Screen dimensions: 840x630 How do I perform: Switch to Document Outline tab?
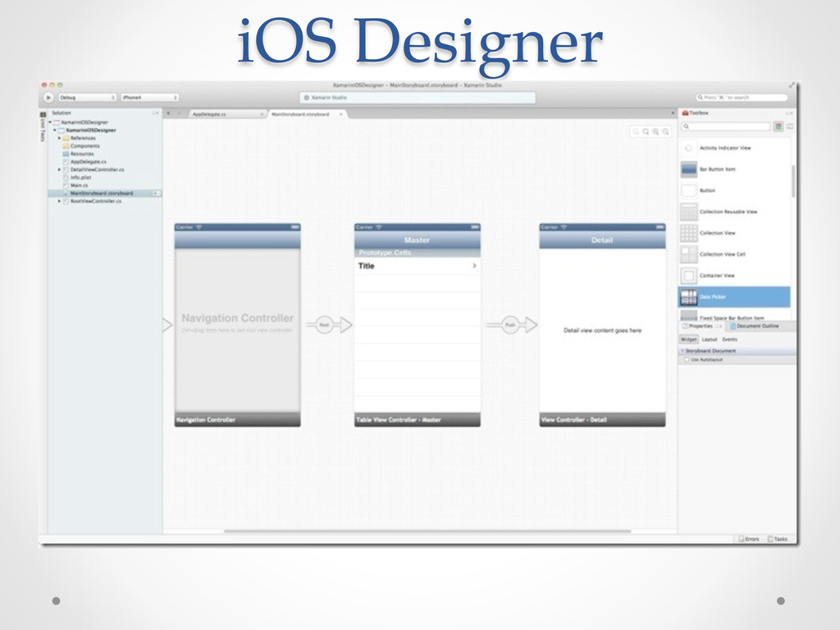[x=756, y=326]
